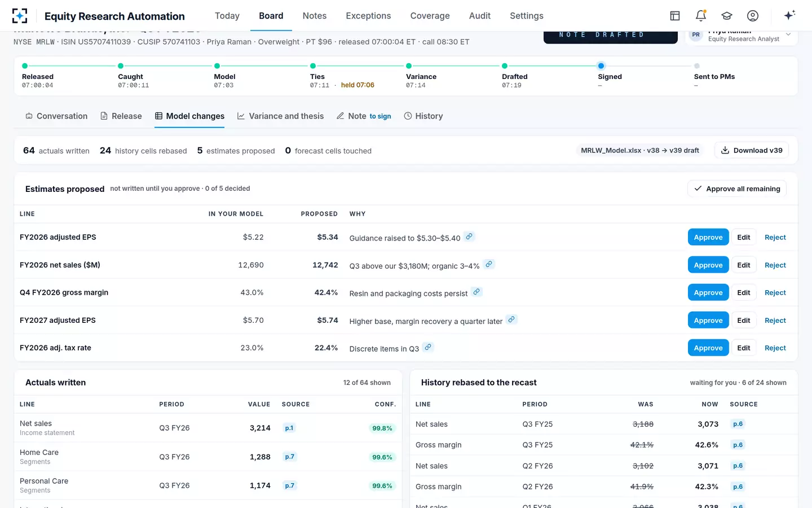Viewport: 812px width, 508px height.
Task: Open the History tab
Action: tap(423, 116)
